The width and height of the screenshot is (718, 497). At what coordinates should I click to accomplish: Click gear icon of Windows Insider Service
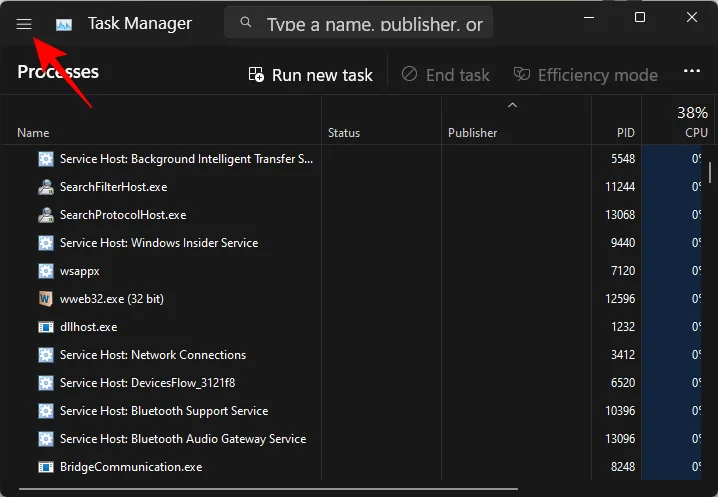pyautogui.click(x=45, y=243)
